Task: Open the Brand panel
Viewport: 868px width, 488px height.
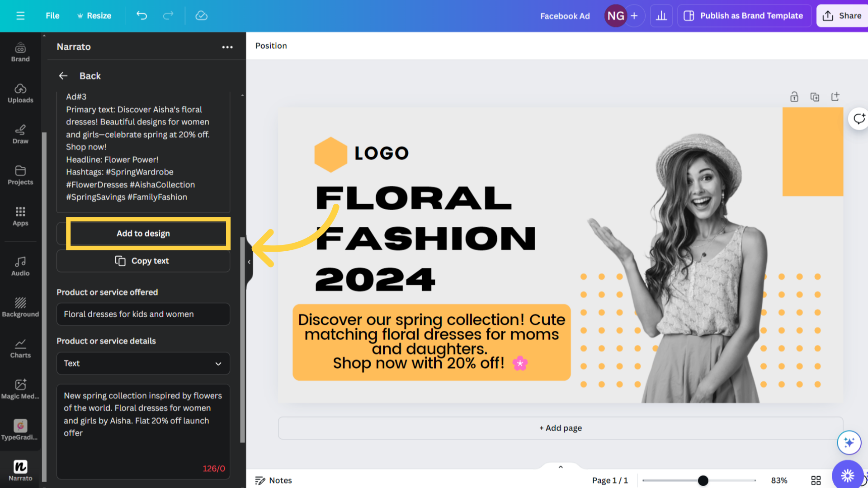Action: [20, 52]
